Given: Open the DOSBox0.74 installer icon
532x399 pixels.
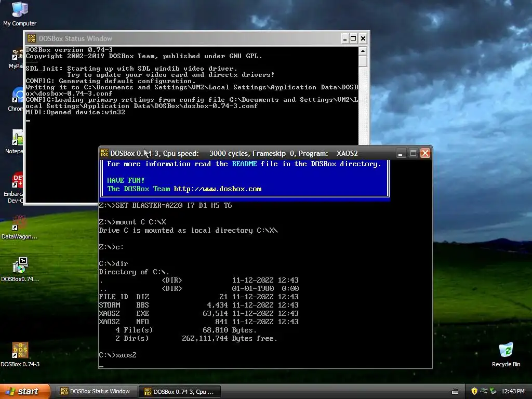Looking at the screenshot, I should coord(20,270).
